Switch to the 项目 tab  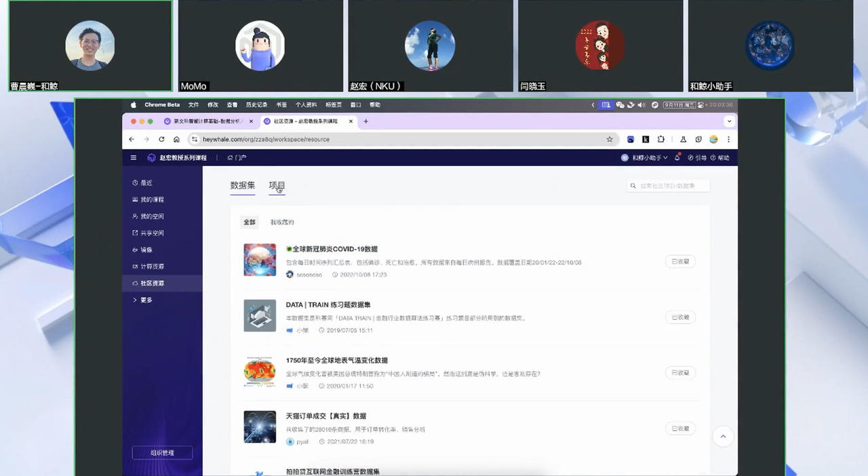tap(277, 185)
